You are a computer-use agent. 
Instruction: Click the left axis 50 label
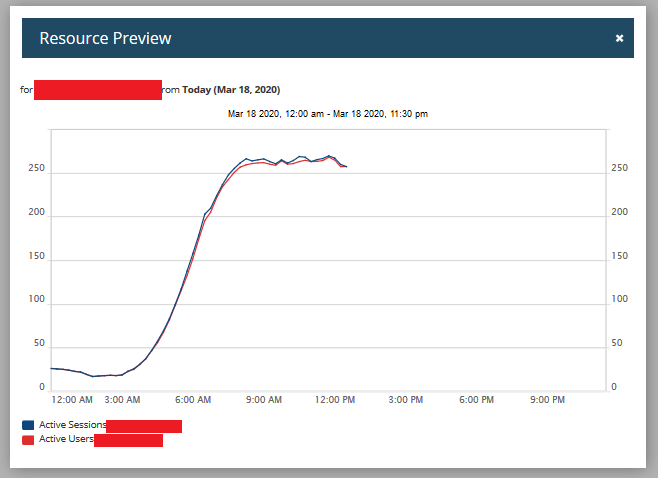39,343
